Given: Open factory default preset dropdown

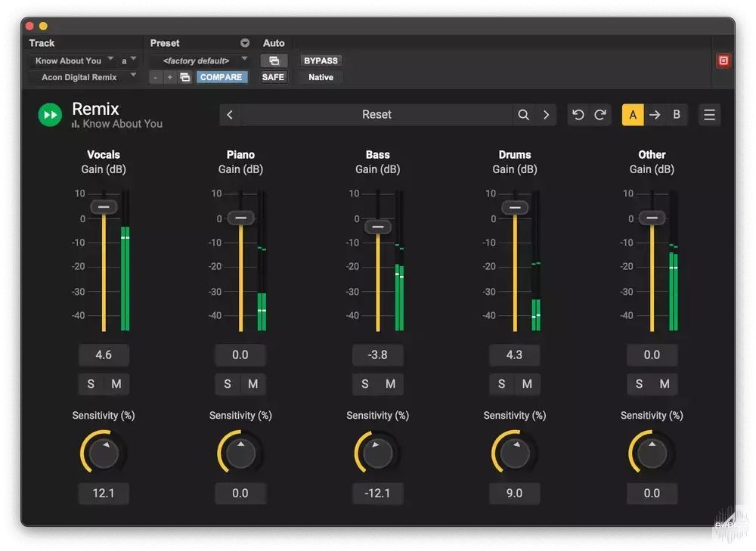Looking at the screenshot, I should pyautogui.click(x=199, y=60).
